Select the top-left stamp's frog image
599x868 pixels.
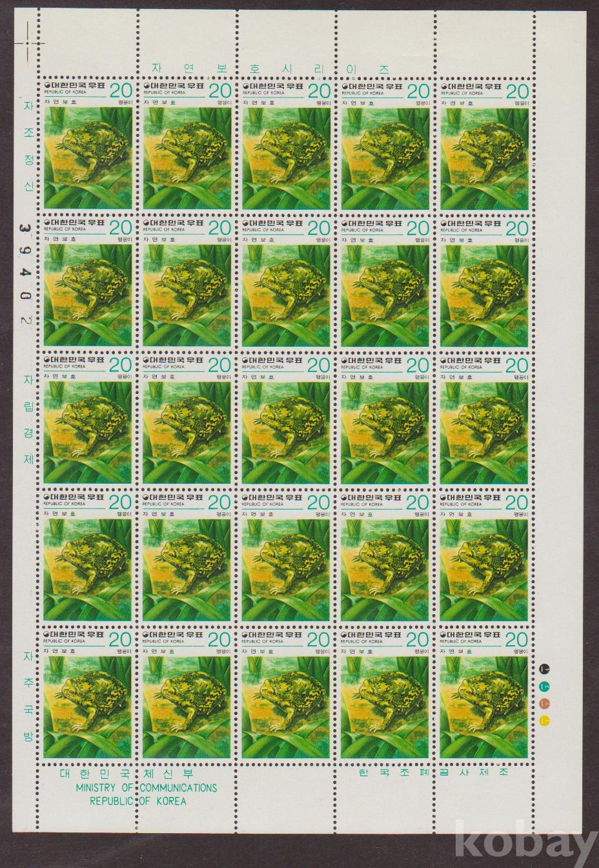pos(88,158)
